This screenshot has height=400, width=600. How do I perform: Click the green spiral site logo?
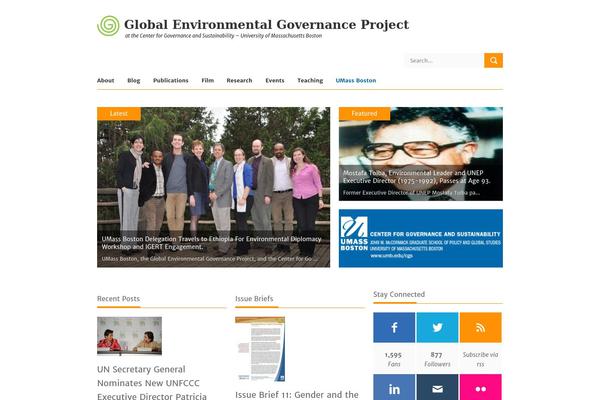point(108,26)
